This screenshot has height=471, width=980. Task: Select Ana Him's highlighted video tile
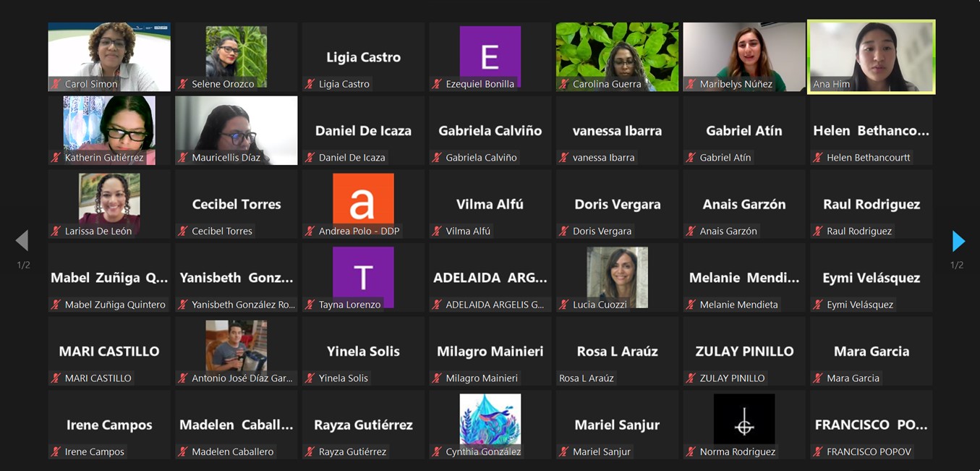pos(872,56)
